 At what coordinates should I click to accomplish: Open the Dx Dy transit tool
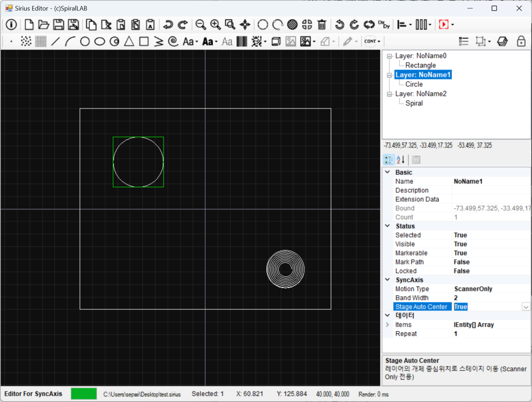click(x=384, y=25)
